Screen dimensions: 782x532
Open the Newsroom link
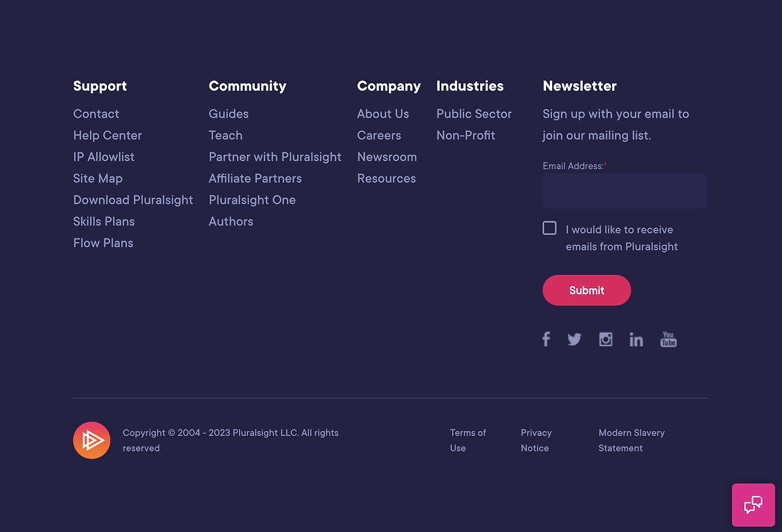tap(387, 157)
